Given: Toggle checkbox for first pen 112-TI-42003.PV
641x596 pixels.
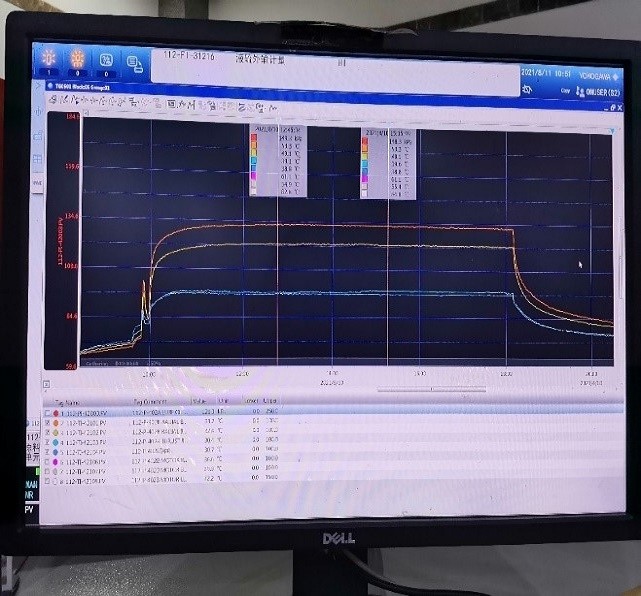Looking at the screenshot, I should pyautogui.click(x=47, y=412).
